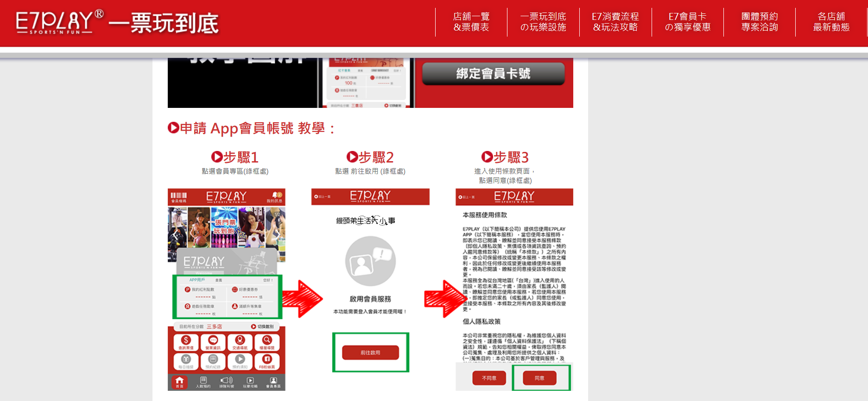Click the 點選會員專區(綠框處) caption
The width and height of the screenshot is (868, 401).
click(x=235, y=171)
